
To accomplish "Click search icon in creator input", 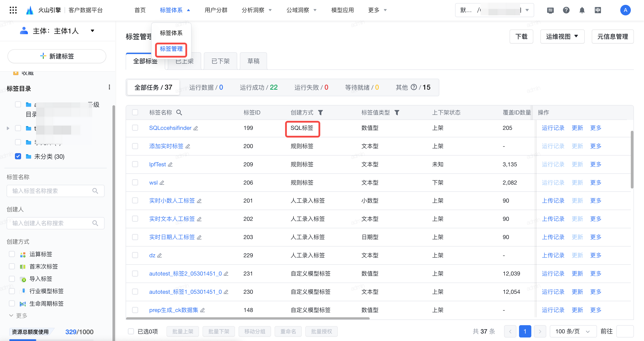I will pyautogui.click(x=95, y=223).
